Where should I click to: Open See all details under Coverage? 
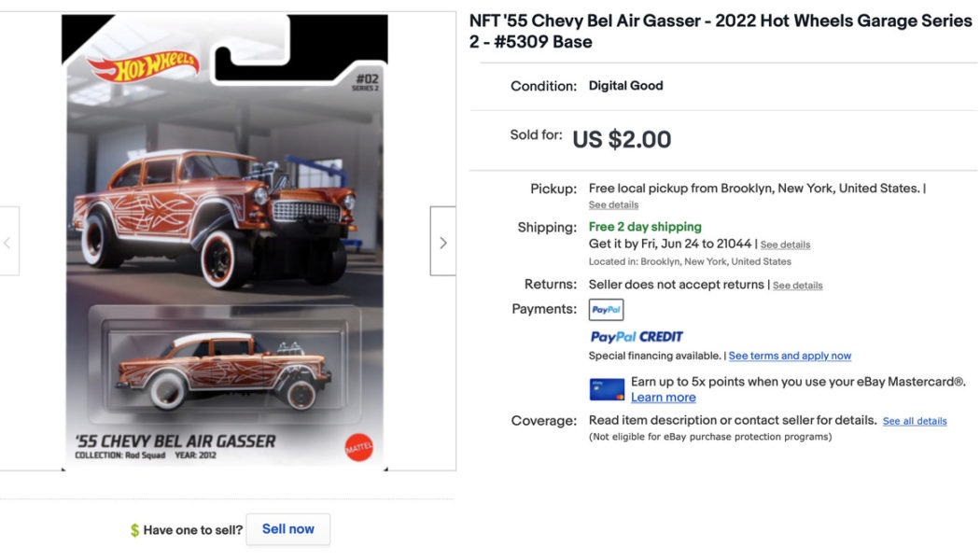coord(915,421)
